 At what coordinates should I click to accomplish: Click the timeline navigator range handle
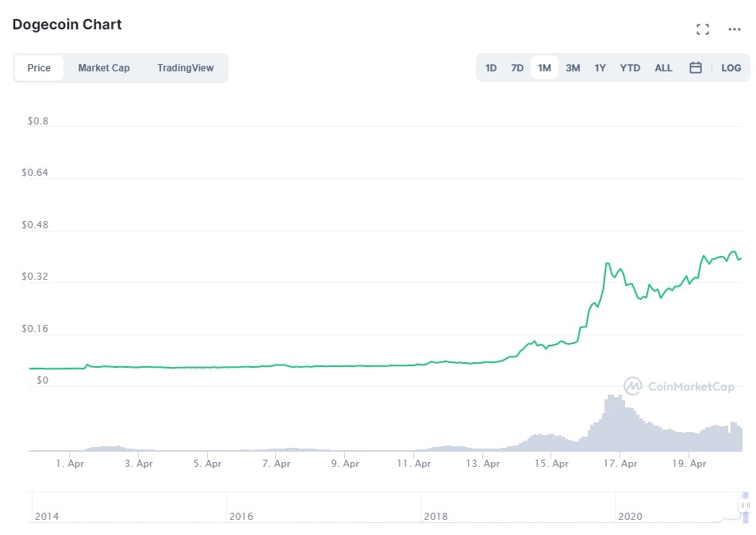(745, 505)
